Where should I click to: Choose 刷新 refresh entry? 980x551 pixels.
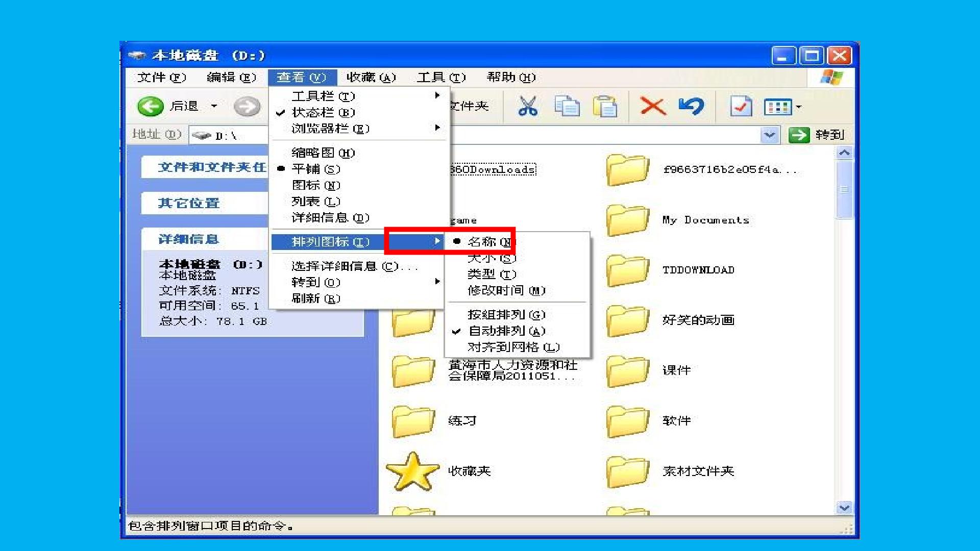click(x=358, y=298)
